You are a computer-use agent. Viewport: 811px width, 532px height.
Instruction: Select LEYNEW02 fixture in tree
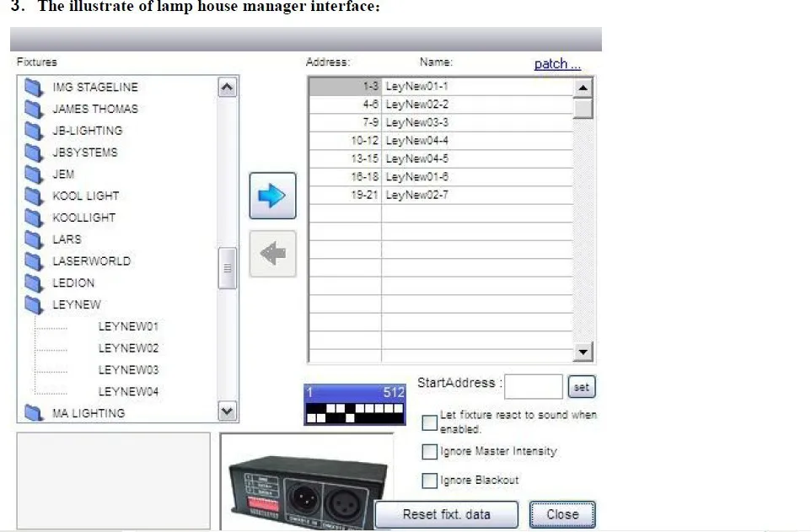click(128, 348)
